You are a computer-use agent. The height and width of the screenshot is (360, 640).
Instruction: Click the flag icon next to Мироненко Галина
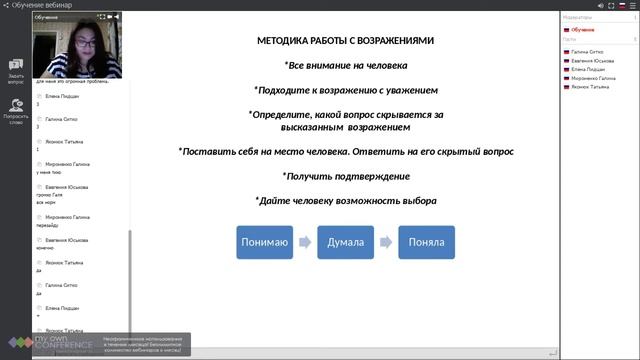coord(567,78)
